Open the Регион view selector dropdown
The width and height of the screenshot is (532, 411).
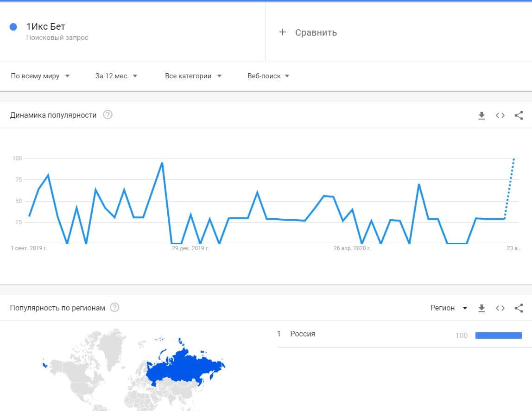(x=449, y=308)
